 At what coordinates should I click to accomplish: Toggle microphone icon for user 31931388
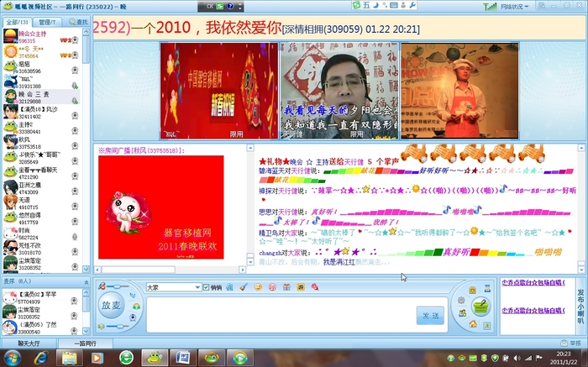pyautogui.click(x=75, y=86)
